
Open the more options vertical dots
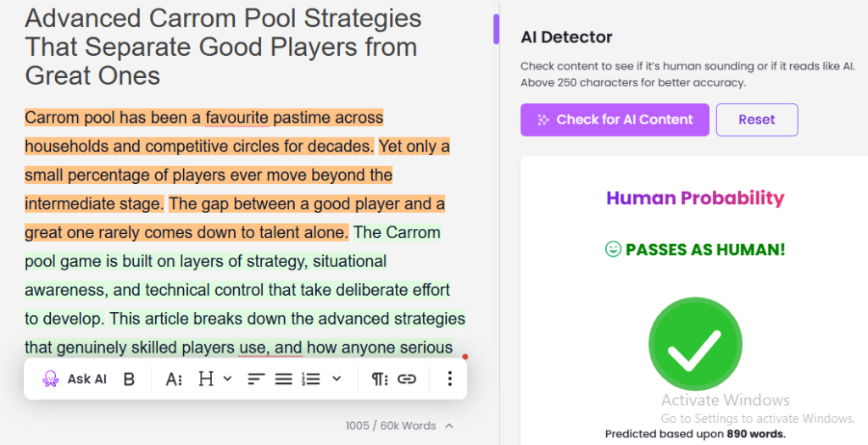pos(450,379)
